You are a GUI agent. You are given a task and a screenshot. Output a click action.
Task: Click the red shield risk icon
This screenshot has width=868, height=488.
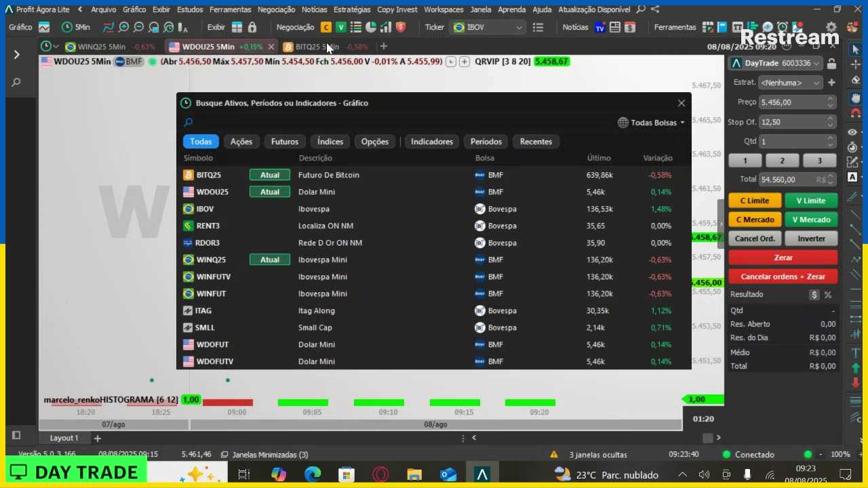pyautogui.click(x=401, y=27)
